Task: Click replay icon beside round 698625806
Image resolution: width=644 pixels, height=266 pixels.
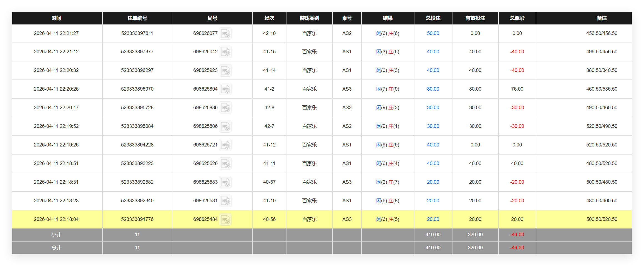Action: 225,126
